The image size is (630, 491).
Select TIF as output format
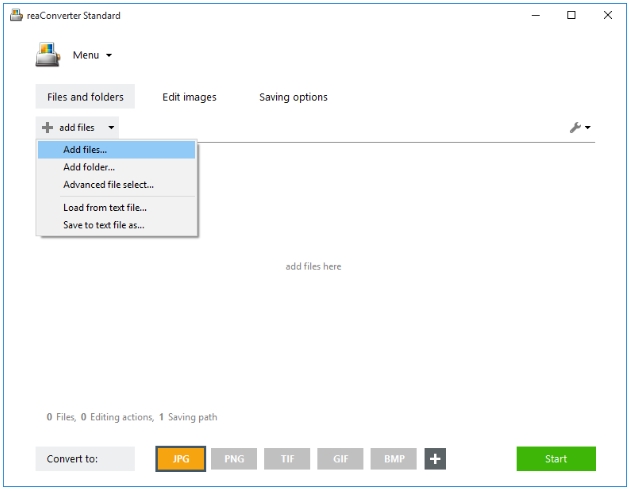(287, 458)
